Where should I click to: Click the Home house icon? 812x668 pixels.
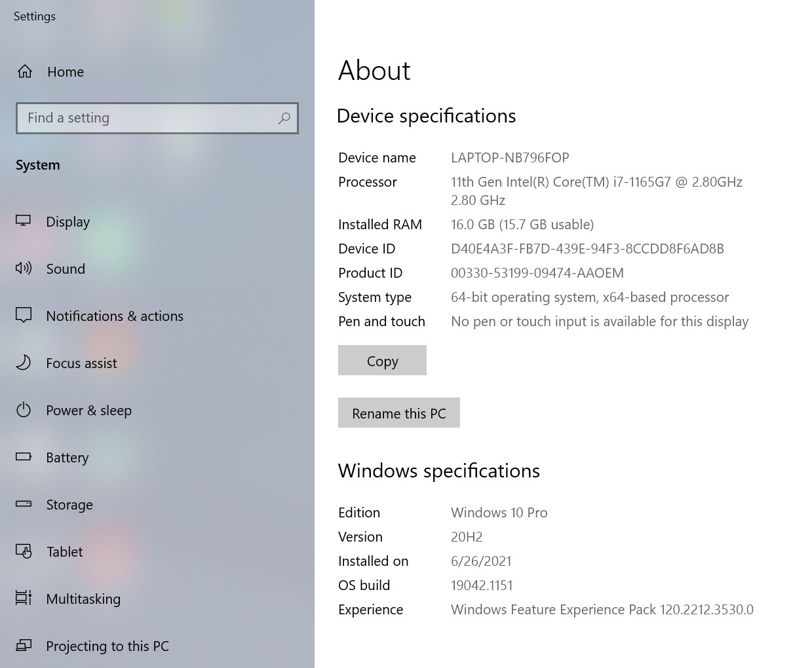click(x=25, y=71)
